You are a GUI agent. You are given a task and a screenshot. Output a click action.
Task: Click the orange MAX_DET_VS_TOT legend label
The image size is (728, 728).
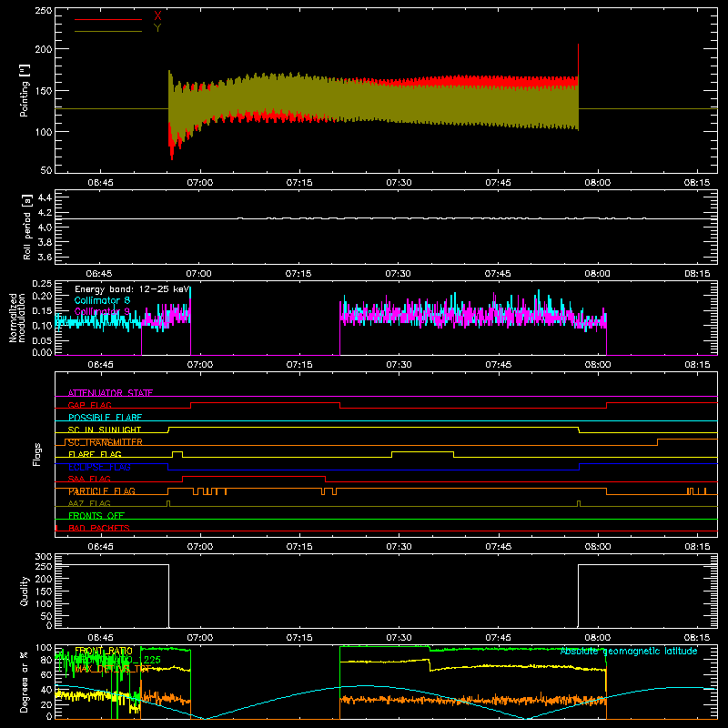113,669
